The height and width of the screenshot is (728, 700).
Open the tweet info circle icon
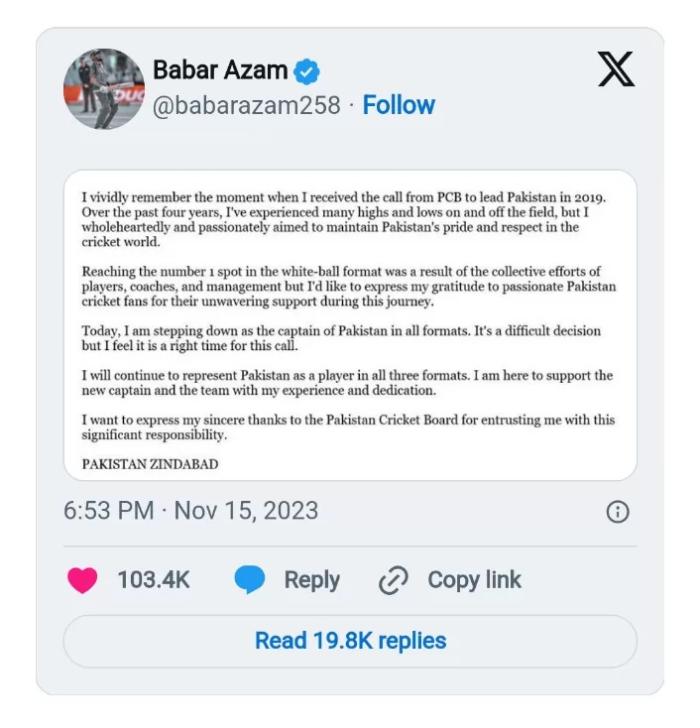pyautogui.click(x=617, y=512)
